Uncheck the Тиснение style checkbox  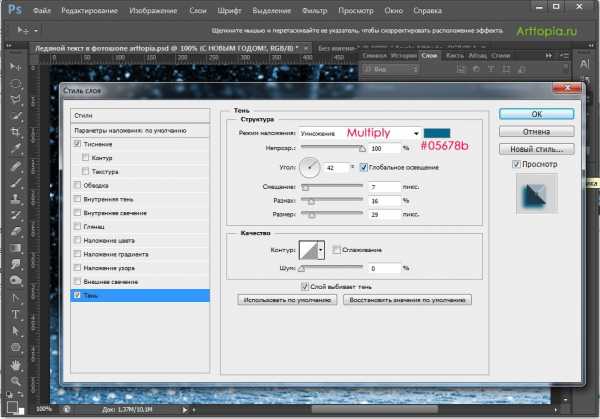pyautogui.click(x=78, y=145)
